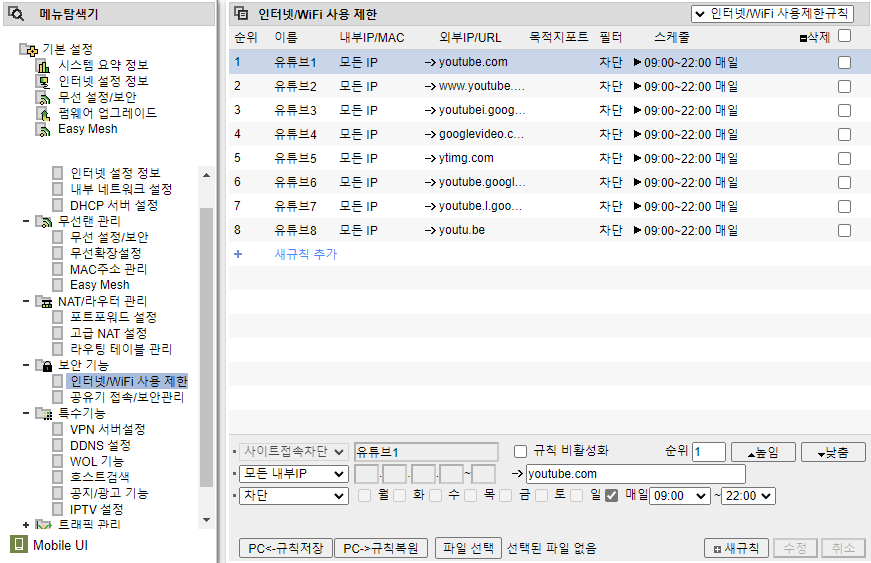Viewport: 871px width, 563px height.
Task: Click the schedule arrow icon in 유튜브5 row
Action: [637, 158]
